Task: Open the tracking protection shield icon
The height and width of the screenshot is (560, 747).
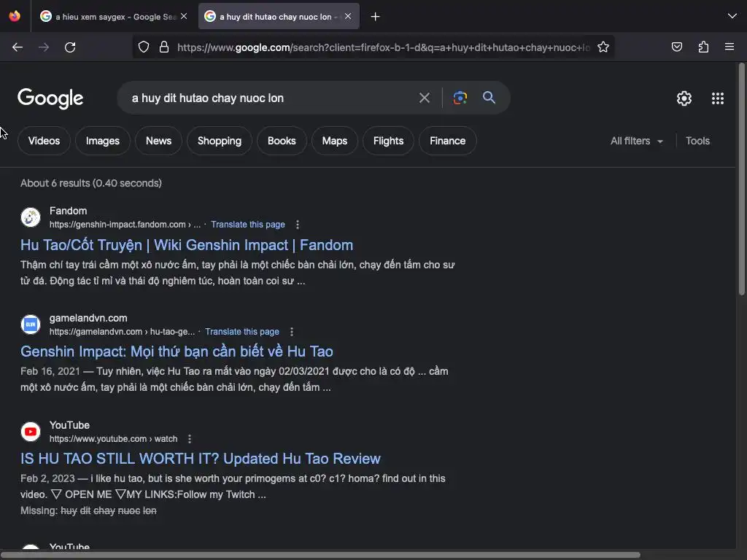Action: [144, 47]
